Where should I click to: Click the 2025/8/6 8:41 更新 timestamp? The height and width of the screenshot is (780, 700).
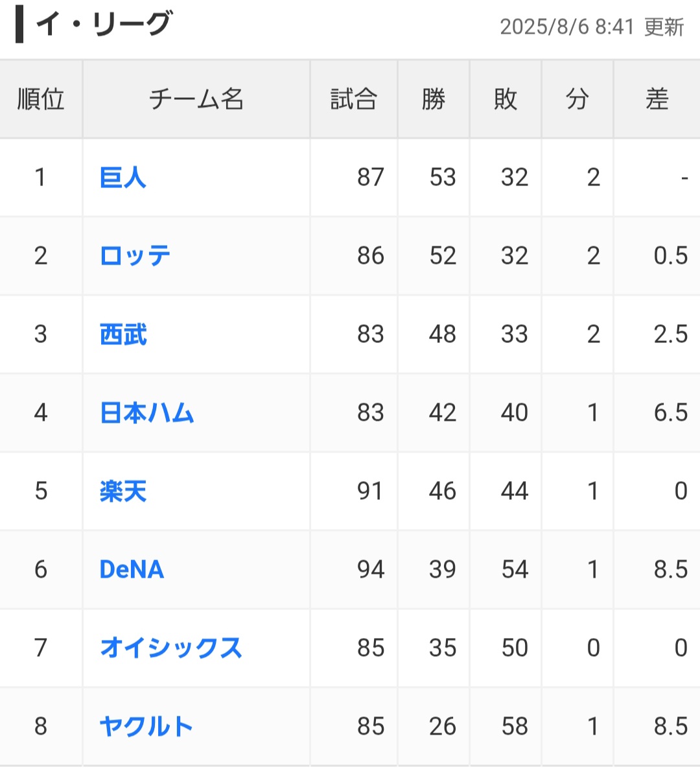pos(592,27)
